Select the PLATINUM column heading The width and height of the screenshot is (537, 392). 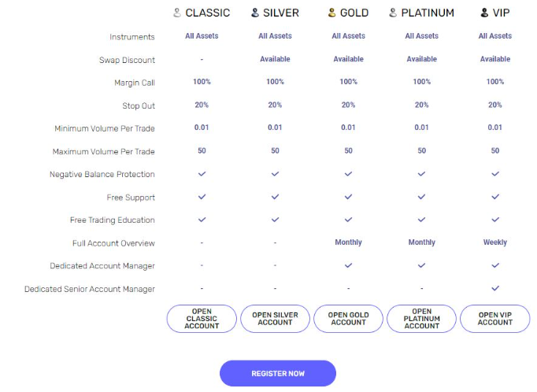point(428,13)
